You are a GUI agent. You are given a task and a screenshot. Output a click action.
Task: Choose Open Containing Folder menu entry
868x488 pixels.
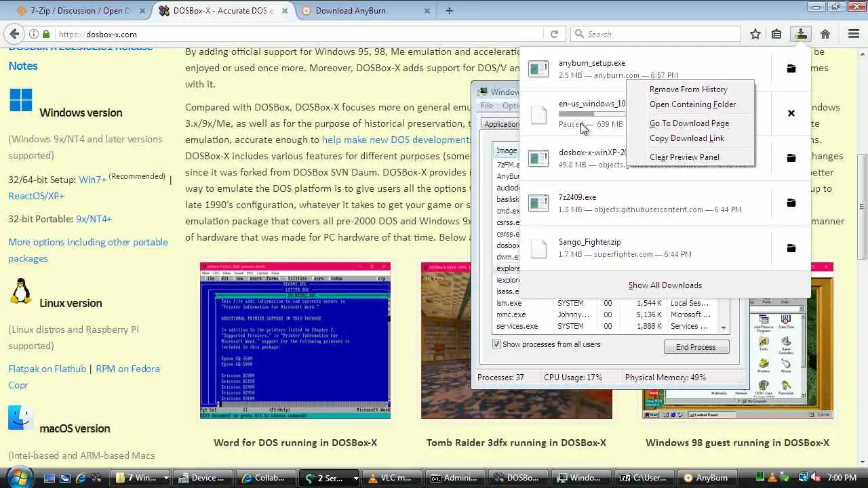692,104
